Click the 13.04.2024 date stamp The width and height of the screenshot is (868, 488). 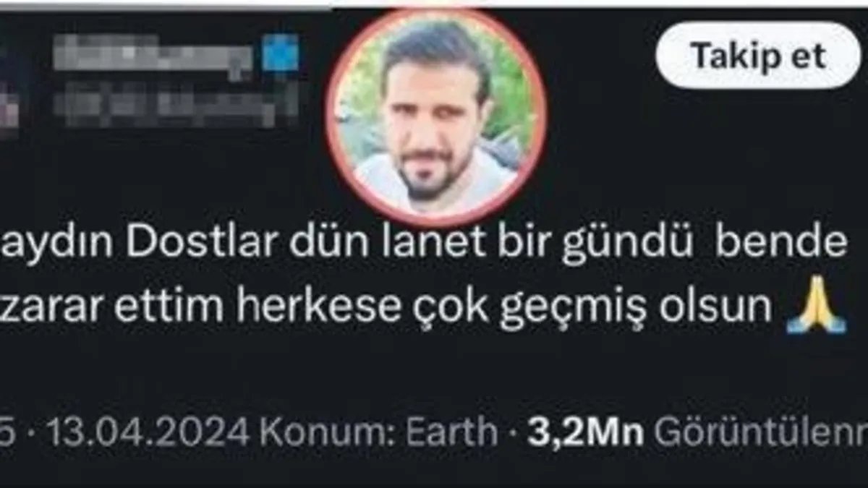(148, 432)
